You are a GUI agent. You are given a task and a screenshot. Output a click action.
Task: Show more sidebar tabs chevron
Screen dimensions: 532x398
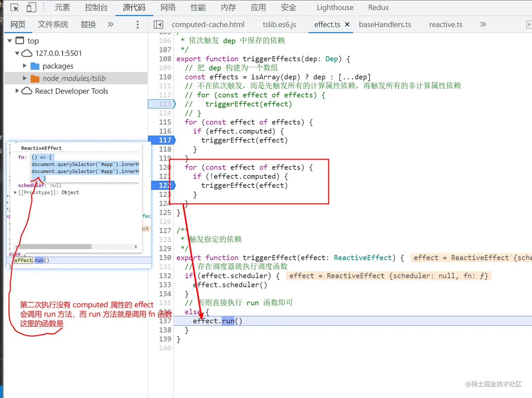(x=110, y=24)
